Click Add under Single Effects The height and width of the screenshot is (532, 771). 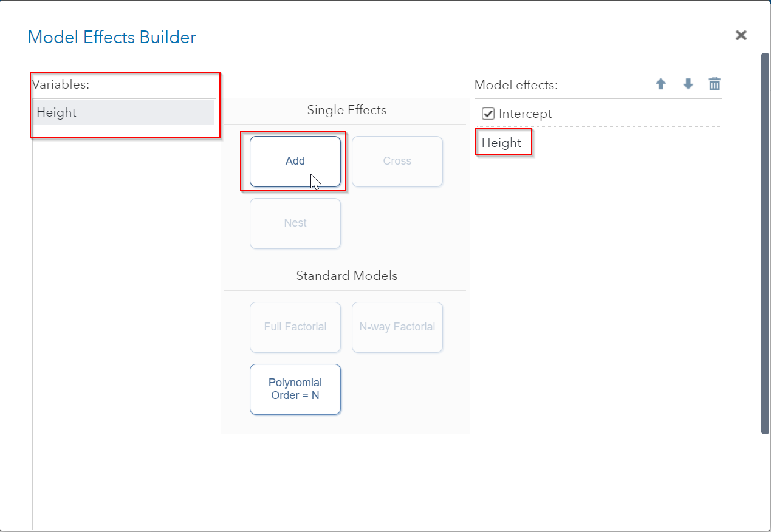295,161
